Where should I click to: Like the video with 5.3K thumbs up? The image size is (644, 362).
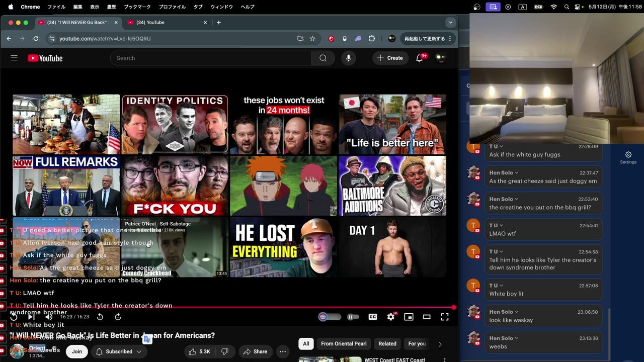(x=200, y=351)
